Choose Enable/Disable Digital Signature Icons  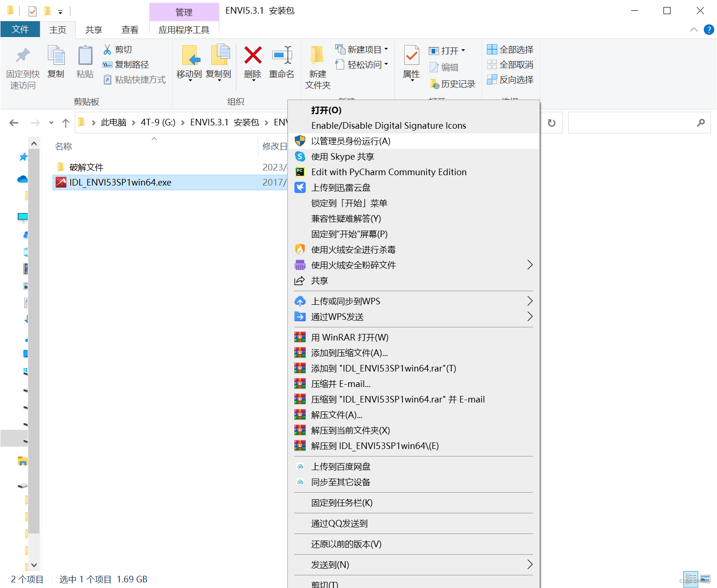[x=414, y=125]
